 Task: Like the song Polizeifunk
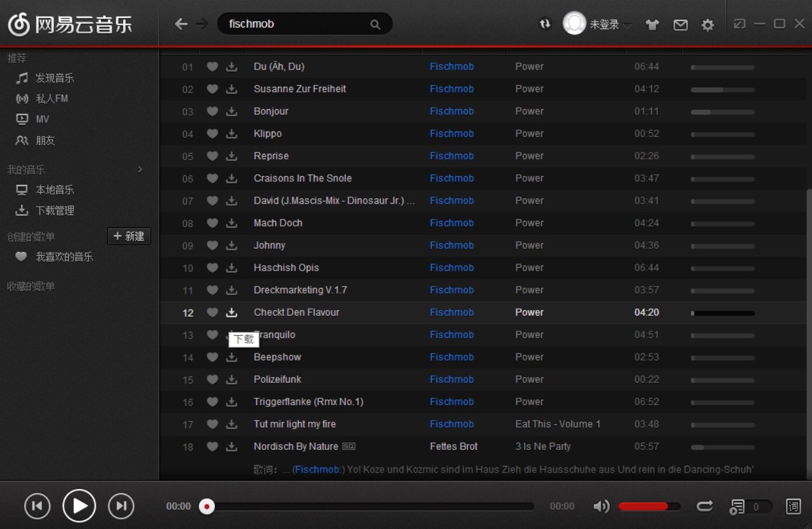click(x=212, y=379)
